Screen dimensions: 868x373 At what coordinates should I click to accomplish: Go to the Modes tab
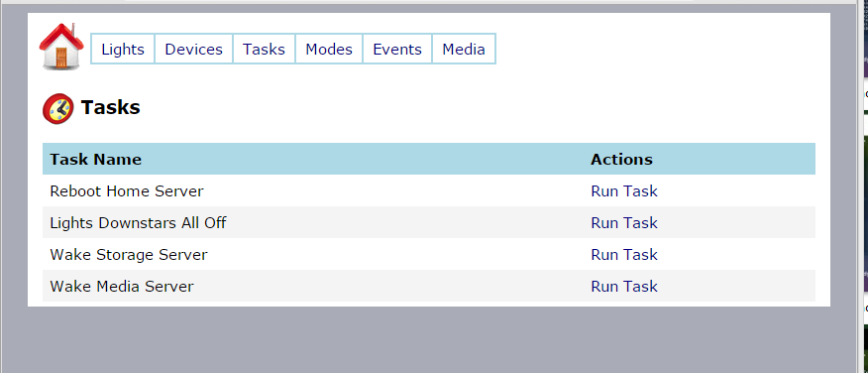click(x=329, y=50)
